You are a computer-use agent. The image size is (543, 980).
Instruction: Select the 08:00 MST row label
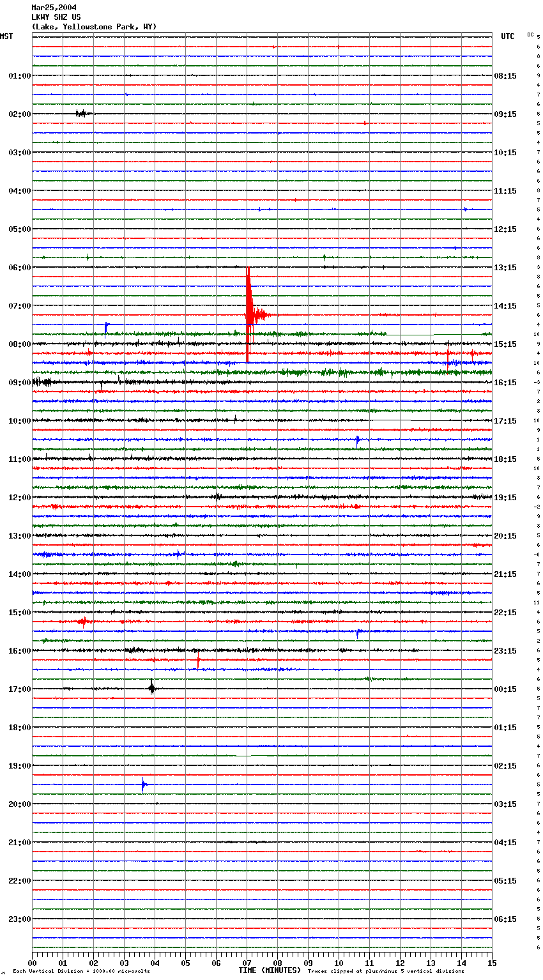pos(20,344)
